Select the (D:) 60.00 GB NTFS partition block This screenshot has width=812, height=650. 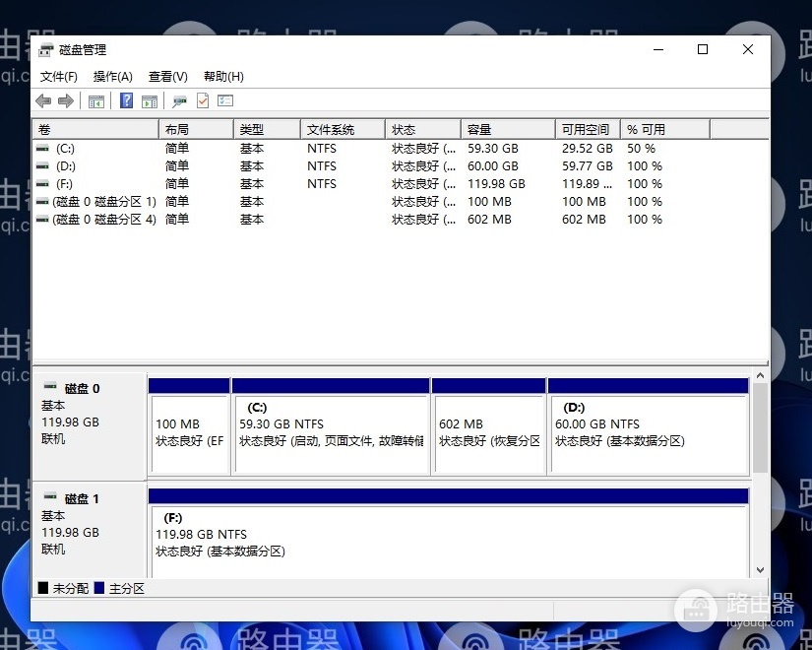[x=648, y=426]
